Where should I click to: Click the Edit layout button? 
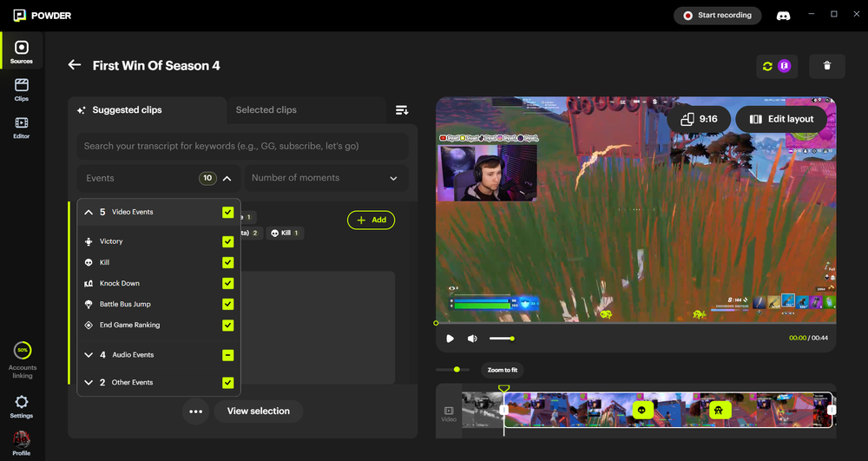[781, 119]
